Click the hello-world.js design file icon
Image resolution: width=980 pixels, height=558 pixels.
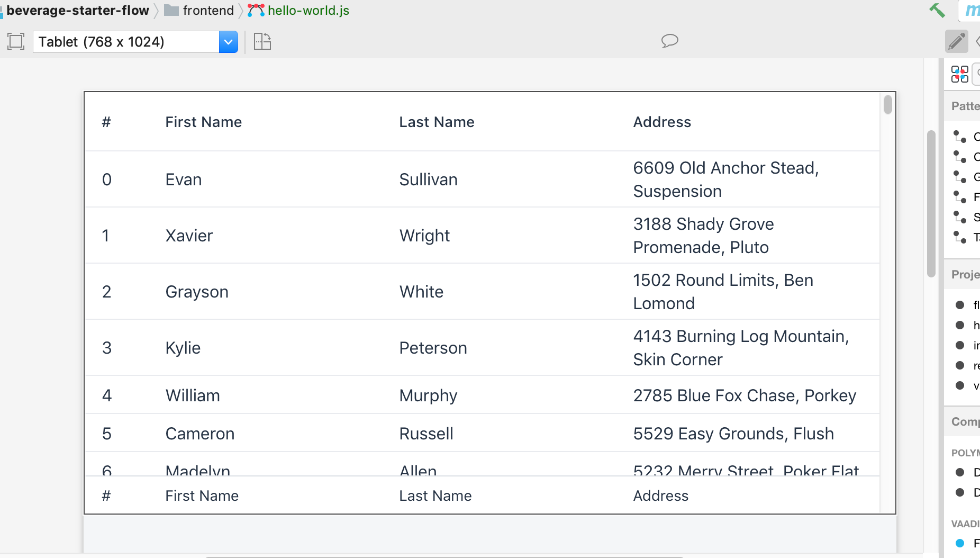pyautogui.click(x=256, y=10)
